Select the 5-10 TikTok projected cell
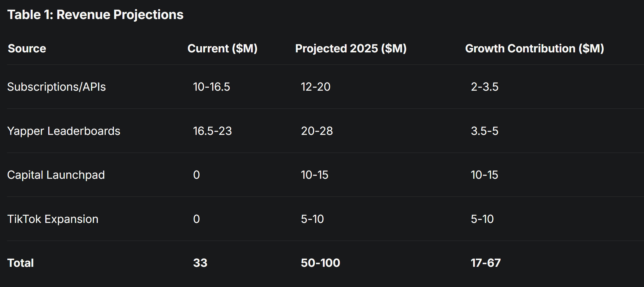Screen dimensions: 644x287 click(x=312, y=219)
